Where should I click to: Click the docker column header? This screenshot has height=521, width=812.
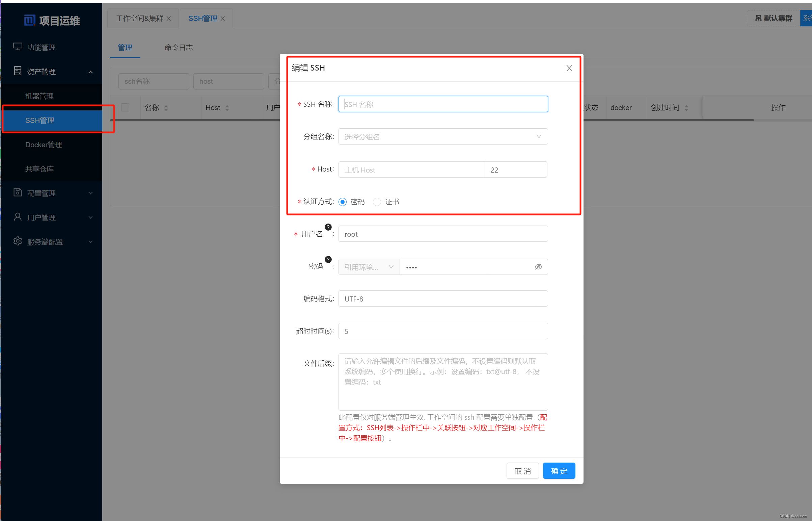point(621,108)
